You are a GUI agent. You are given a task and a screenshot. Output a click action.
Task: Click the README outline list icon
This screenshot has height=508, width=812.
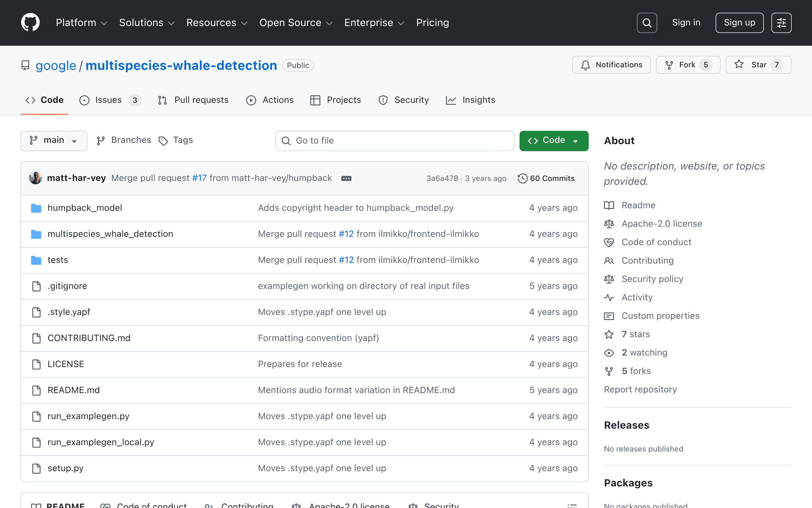(572, 505)
